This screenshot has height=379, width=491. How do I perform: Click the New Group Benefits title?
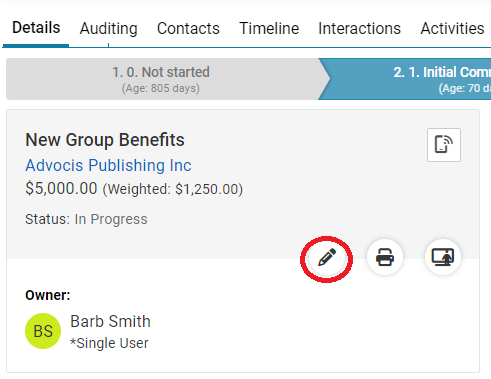(x=105, y=140)
